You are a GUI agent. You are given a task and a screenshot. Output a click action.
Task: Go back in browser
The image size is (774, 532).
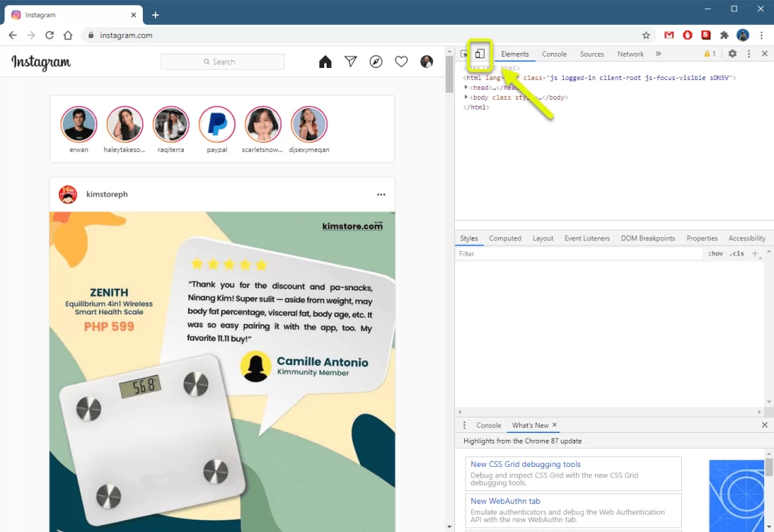click(13, 35)
